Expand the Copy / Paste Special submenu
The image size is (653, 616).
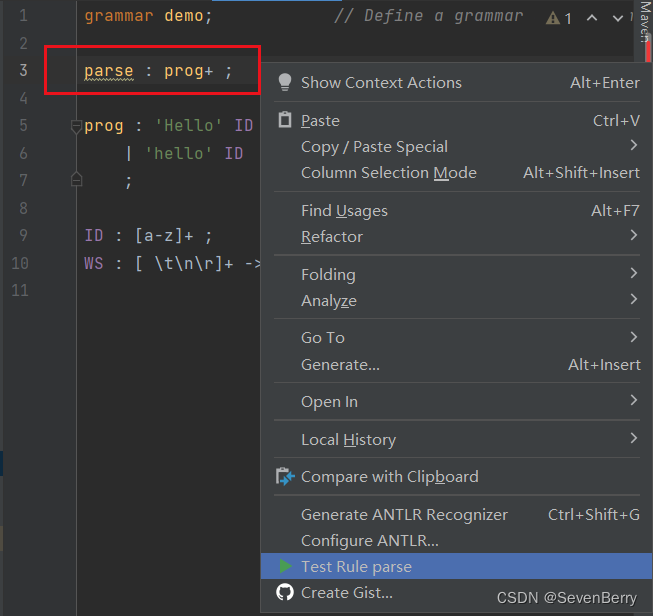pos(633,145)
